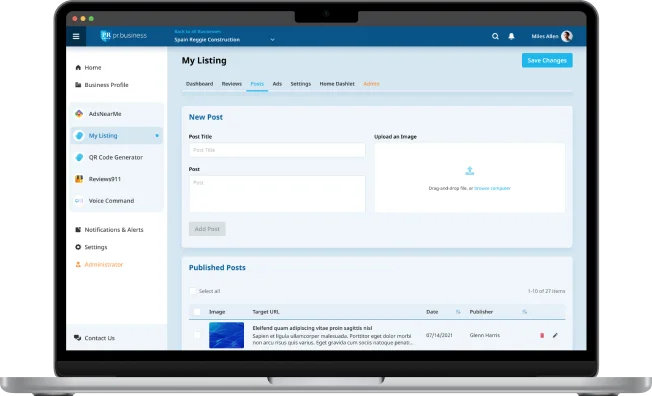The image size is (652, 396).
Task: Open notifications bell in header
Action: click(511, 36)
